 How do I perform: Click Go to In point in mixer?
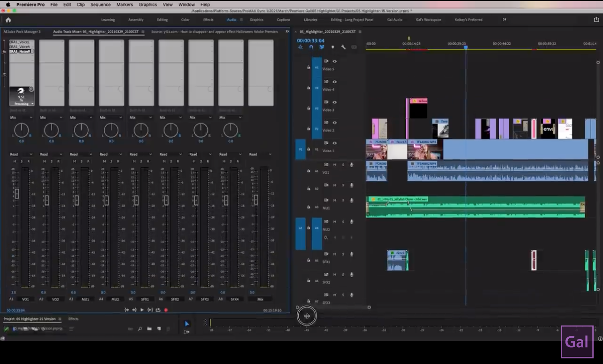tap(126, 310)
